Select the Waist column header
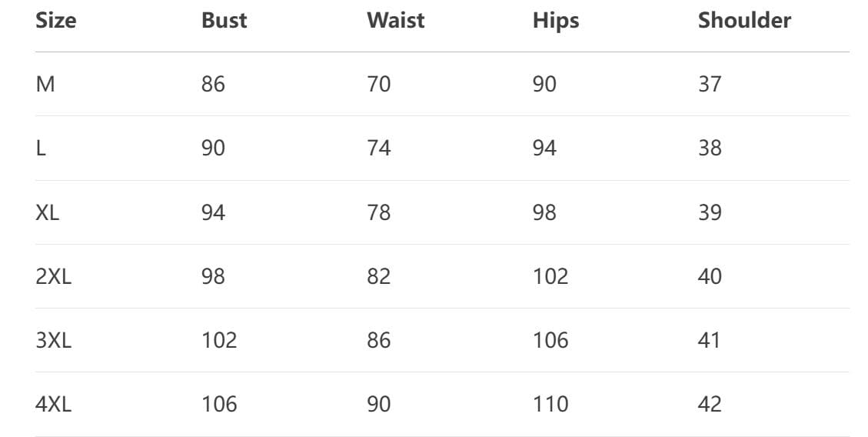 [395, 21]
